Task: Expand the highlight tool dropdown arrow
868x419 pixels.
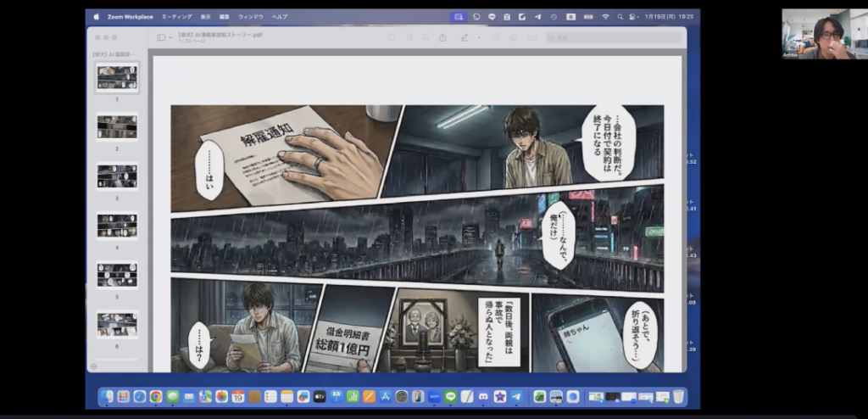Action: (x=478, y=37)
